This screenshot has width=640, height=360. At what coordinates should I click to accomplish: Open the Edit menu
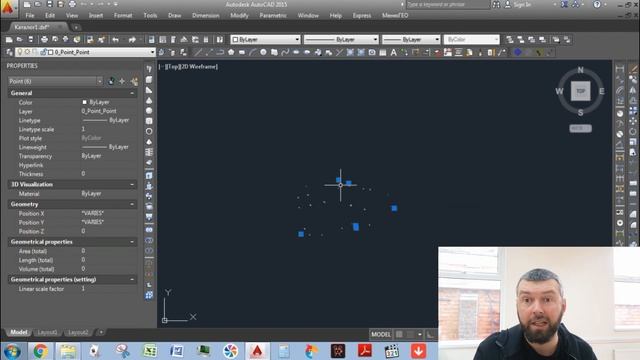50,16
